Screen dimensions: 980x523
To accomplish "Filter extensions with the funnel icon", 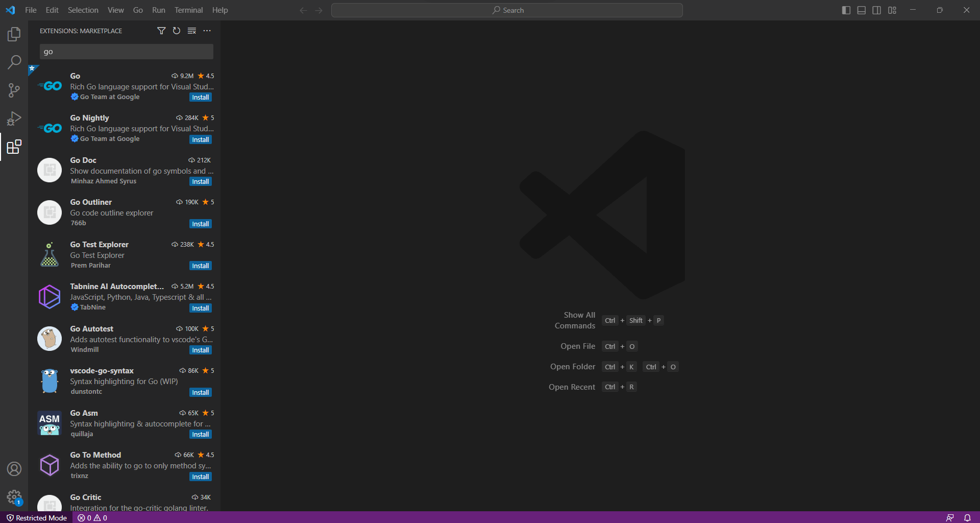I will tap(161, 31).
